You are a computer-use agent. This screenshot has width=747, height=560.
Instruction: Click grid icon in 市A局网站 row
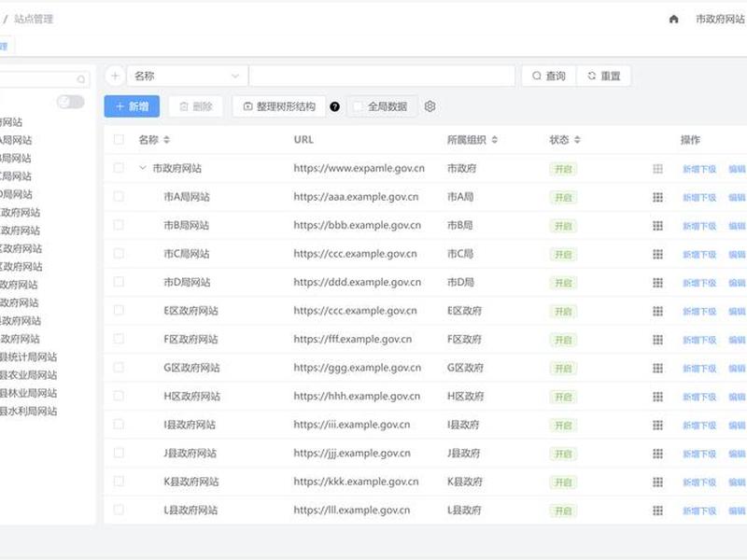(x=658, y=197)
